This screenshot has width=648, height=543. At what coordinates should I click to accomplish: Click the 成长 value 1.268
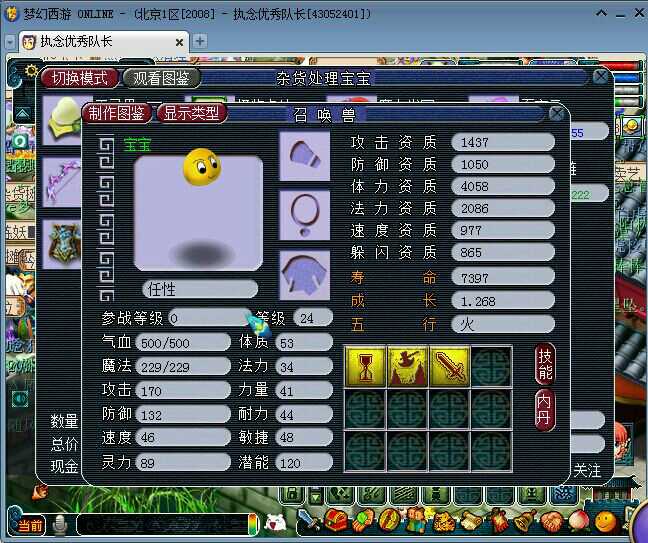(503, 301)
